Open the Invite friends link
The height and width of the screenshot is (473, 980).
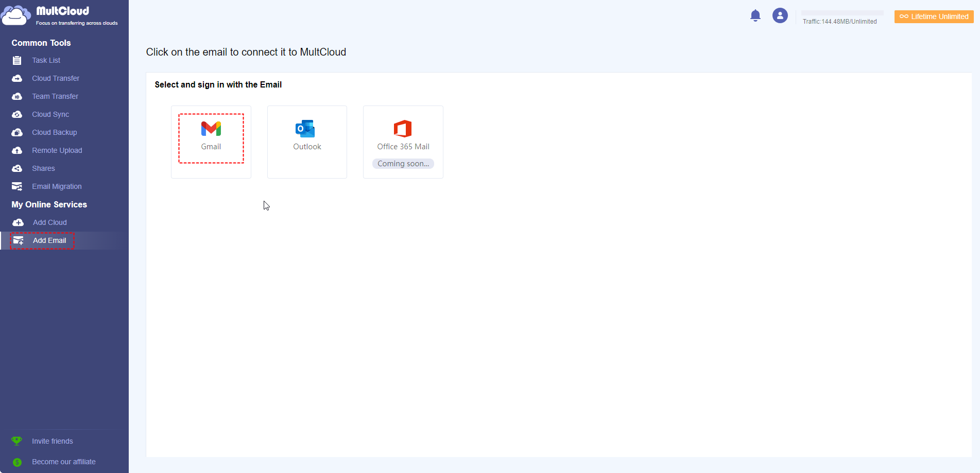[53, 441]
